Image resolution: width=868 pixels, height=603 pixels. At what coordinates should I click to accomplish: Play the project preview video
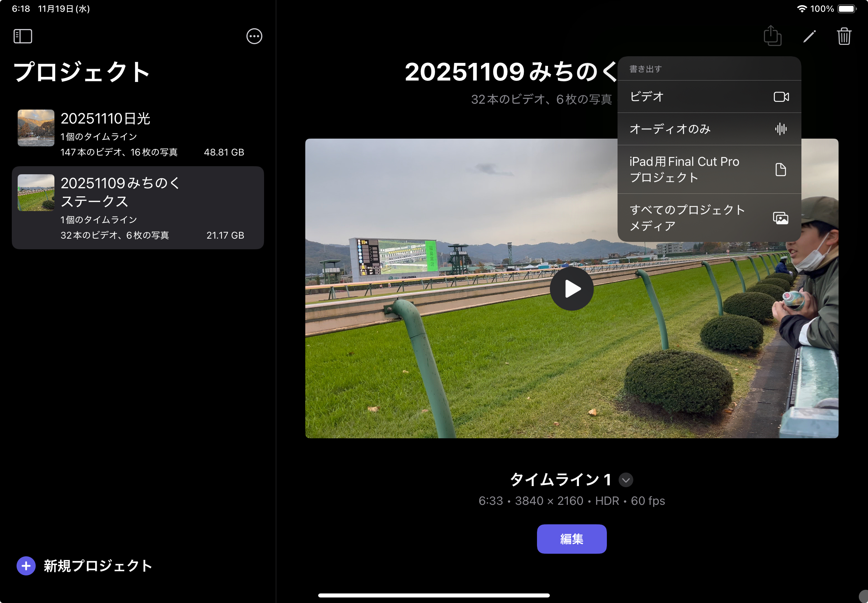pyautogui.click(x=571, y=289)
